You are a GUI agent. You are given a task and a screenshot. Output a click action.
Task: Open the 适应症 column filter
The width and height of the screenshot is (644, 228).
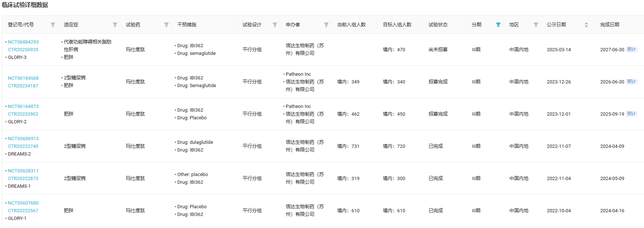pyautogui.click(x=115, y=25)
